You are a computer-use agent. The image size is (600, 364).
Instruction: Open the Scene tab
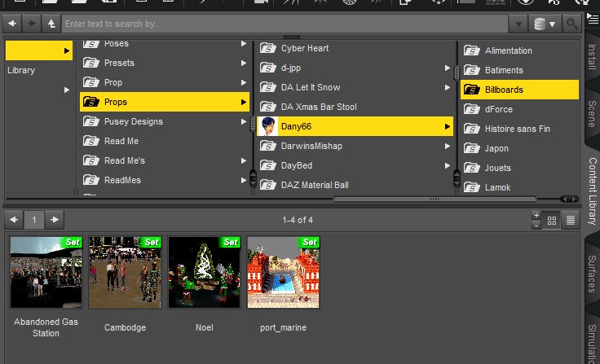coord(592,113)
